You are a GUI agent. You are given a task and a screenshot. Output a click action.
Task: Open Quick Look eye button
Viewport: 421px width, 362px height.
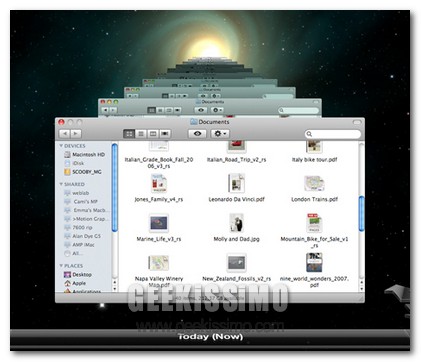[197, 134]
